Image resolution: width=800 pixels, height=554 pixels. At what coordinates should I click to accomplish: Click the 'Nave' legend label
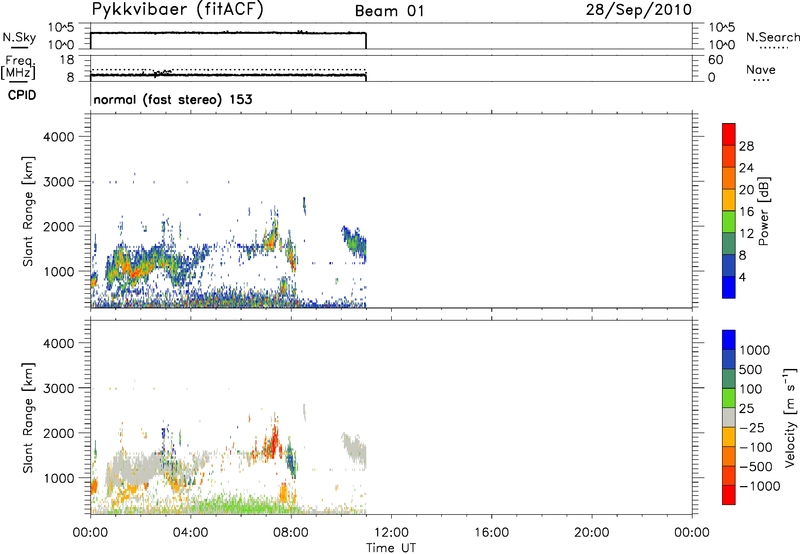click(760, 70)
